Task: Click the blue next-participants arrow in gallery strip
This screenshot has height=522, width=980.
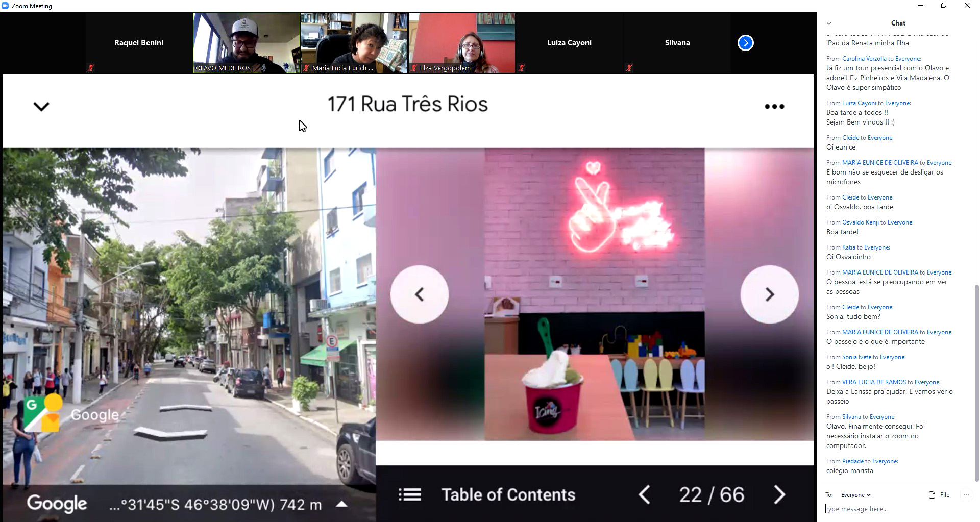Action: (x=745, y=43)
